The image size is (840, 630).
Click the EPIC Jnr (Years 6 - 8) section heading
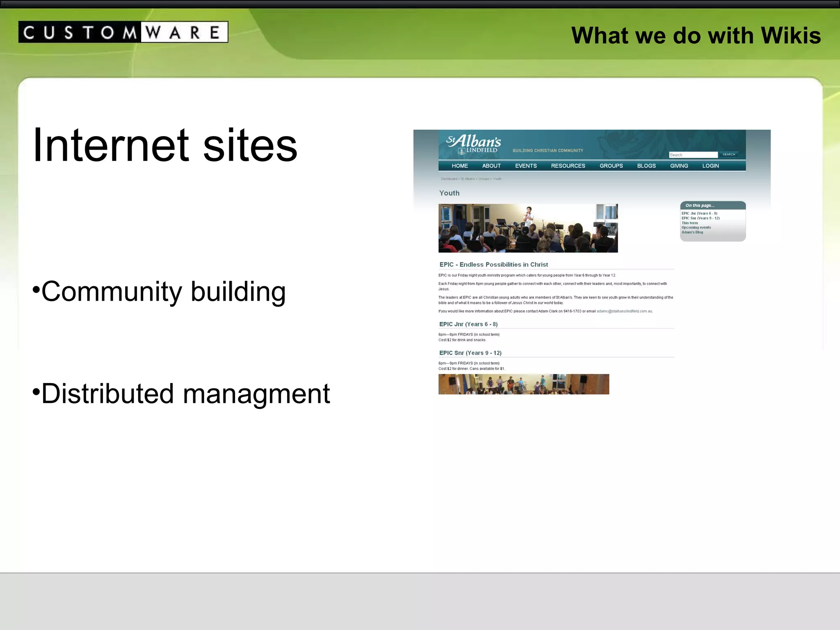[x=468, y=324]
